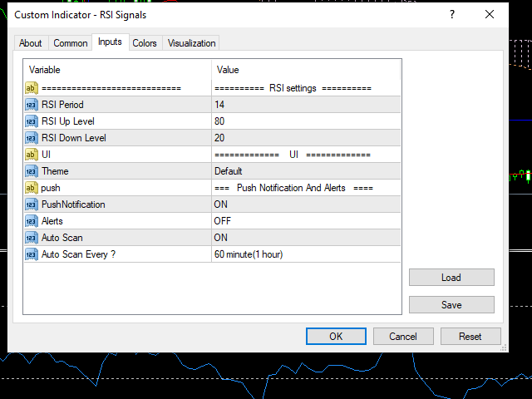
Task: Click the numeric icon beside RSI Up Level
Action: coord(32,121)
